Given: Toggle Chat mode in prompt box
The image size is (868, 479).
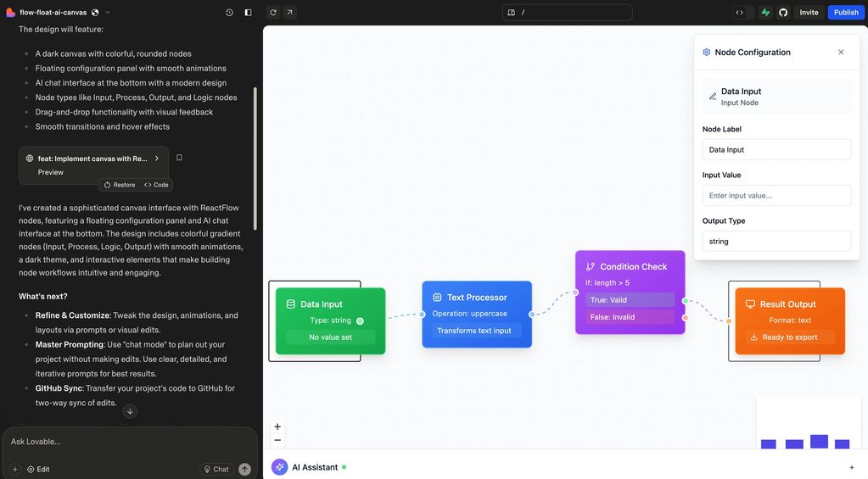Looking at the screenshot, I should (216, 469).
